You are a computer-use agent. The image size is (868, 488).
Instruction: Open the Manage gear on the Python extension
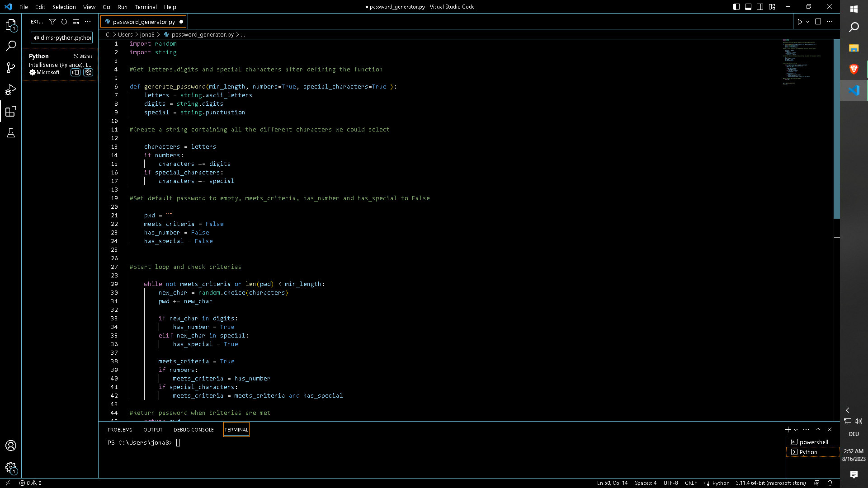(x=89, y=72)
